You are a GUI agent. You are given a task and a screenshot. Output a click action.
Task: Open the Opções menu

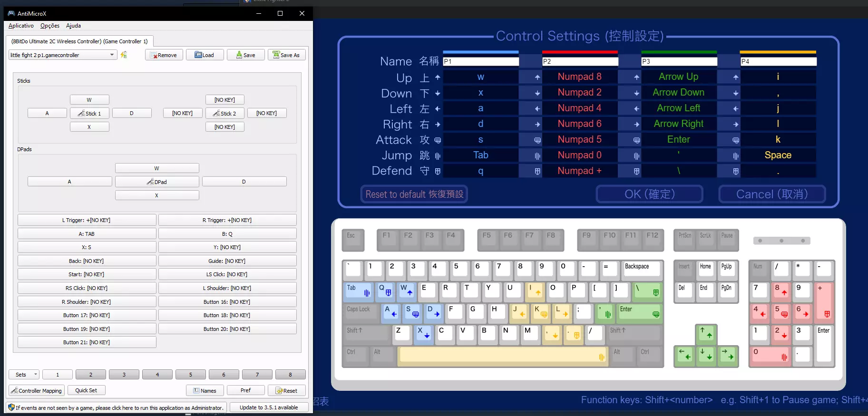tap(50, 26)
